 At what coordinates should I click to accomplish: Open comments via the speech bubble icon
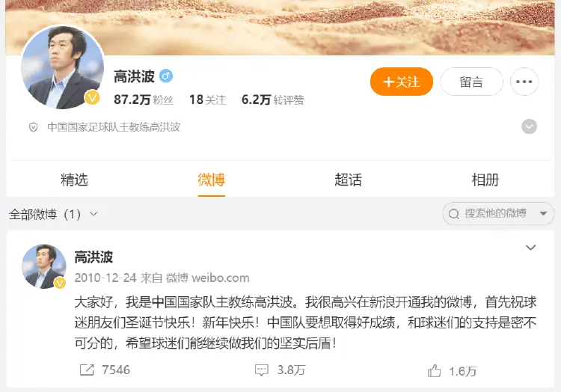[x=262, y=370]
